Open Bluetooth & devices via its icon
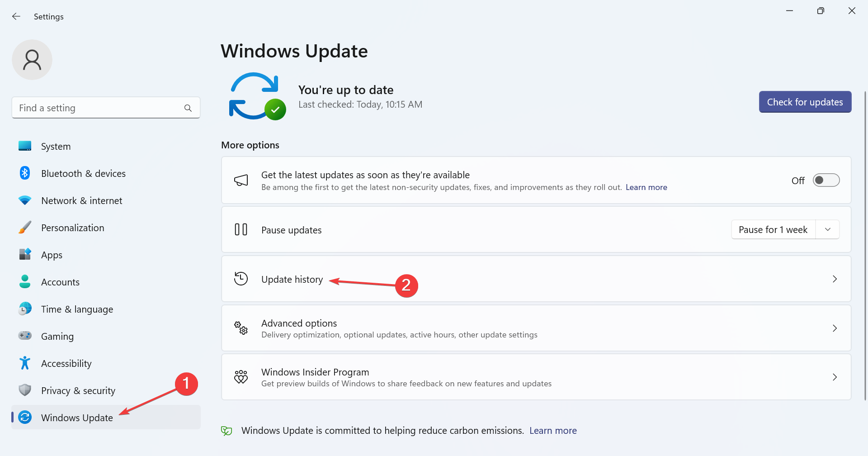 pos(25,173)
